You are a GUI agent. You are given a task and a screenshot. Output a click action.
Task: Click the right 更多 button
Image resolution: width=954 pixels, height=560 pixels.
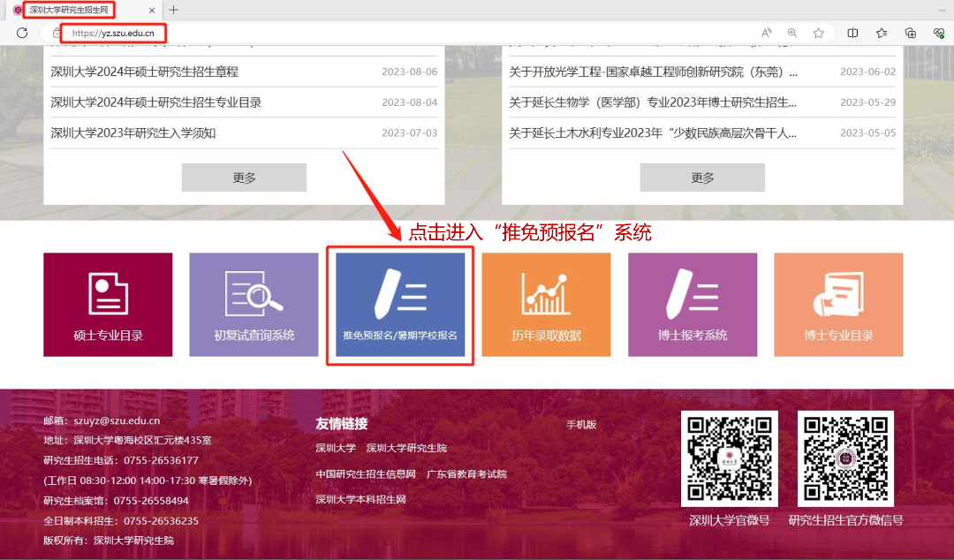click(702, 178)
